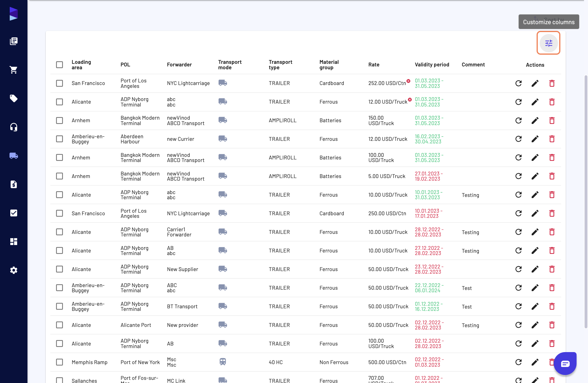The width and height of the screenshot is (588, 383).
Task: Check the BT Transport row checkbox
Action: coord(59,306)
